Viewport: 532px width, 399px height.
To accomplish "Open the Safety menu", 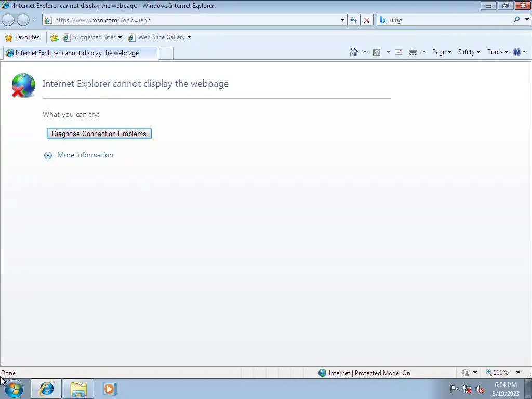I will [469, 52].
